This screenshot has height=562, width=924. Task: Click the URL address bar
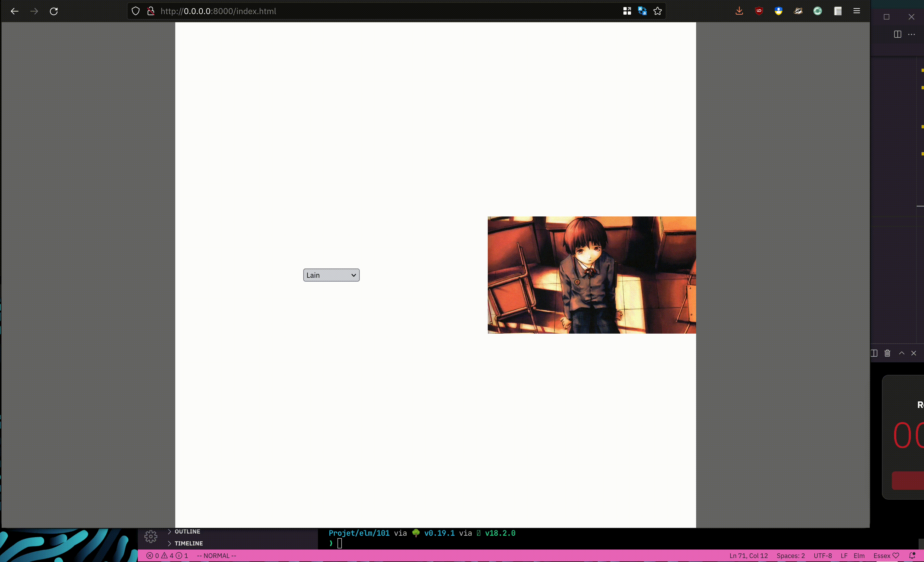point(375,11)
